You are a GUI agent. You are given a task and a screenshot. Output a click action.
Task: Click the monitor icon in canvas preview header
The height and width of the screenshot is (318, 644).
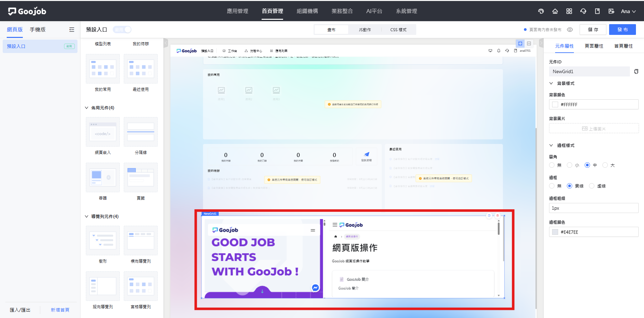click(x=490, y=51)
